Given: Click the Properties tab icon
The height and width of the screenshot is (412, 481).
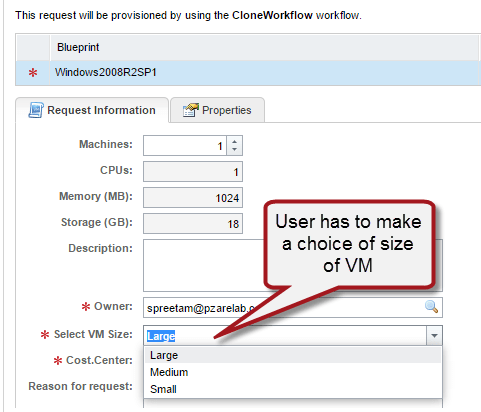Looking at the screenshot, I should coord(191,110).
